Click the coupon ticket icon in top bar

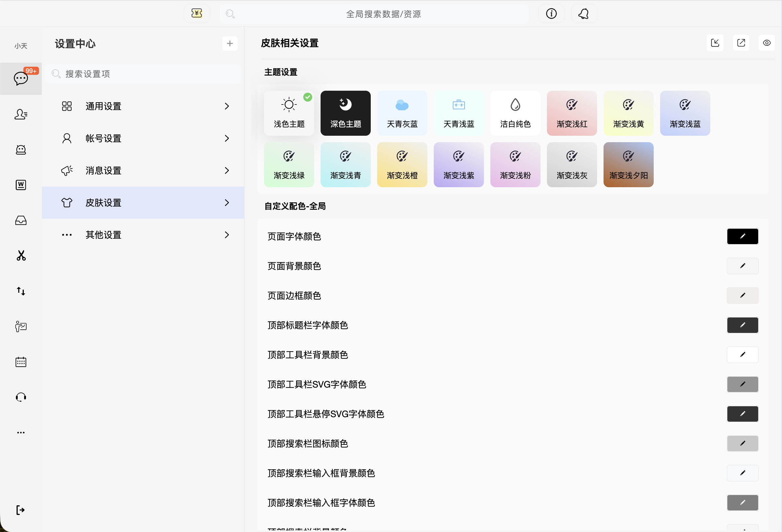click(x=197, y=14)
